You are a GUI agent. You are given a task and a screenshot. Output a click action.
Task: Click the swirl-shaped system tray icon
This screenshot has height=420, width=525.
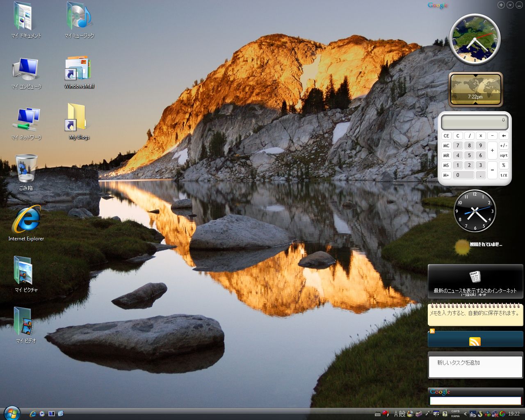tap(480, 414)
